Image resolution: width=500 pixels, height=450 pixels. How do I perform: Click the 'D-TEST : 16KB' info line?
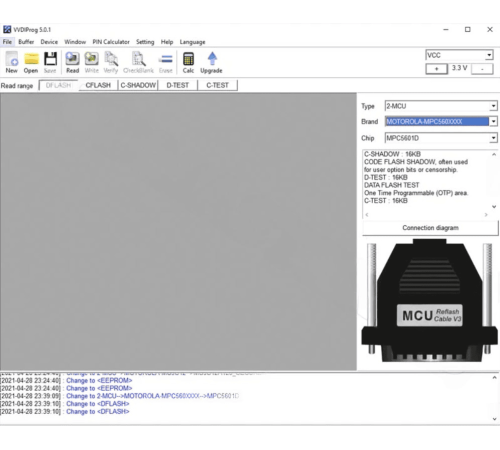point(386,177)
